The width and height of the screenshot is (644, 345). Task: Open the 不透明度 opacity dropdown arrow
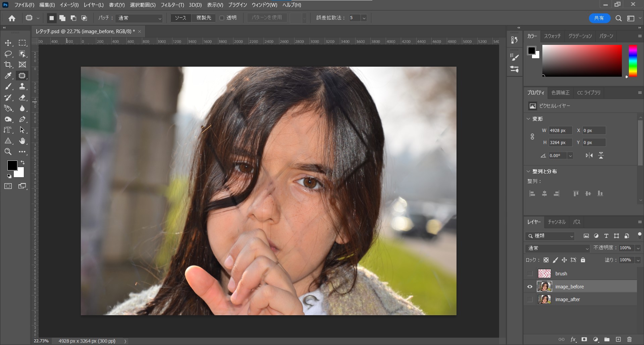(x=638, y=248)
